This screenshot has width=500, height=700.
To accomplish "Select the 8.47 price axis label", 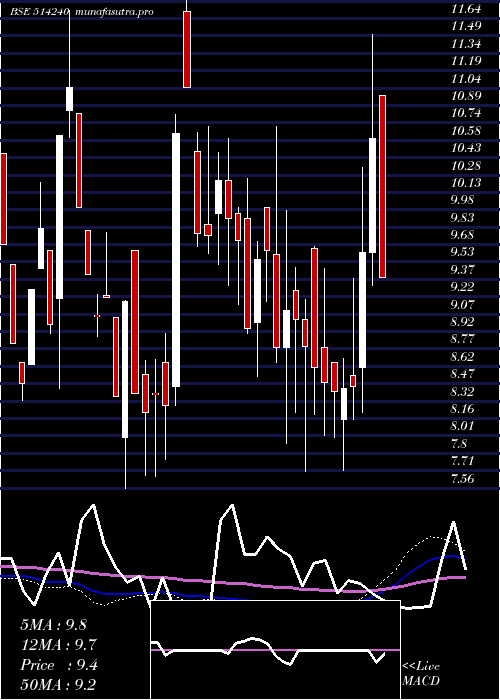I will (462, 374).
